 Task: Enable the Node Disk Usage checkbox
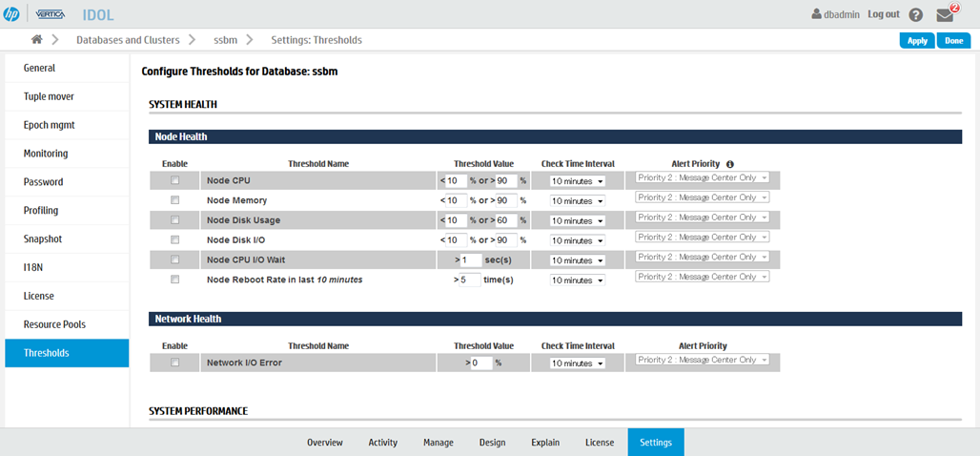pyautogui.click(x=174, y=219)
